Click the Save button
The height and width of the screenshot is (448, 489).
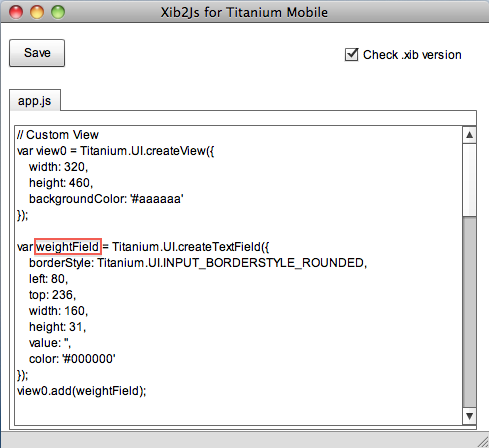37,53
